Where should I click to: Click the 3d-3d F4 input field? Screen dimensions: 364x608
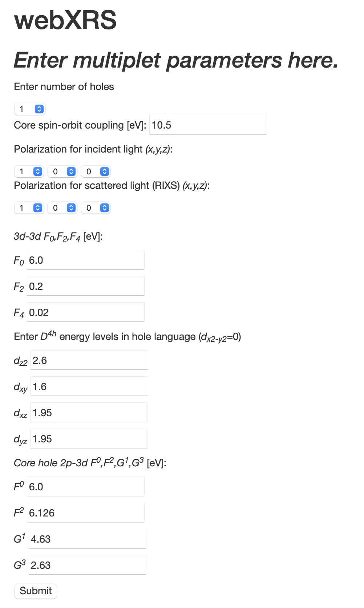[86, 312]
